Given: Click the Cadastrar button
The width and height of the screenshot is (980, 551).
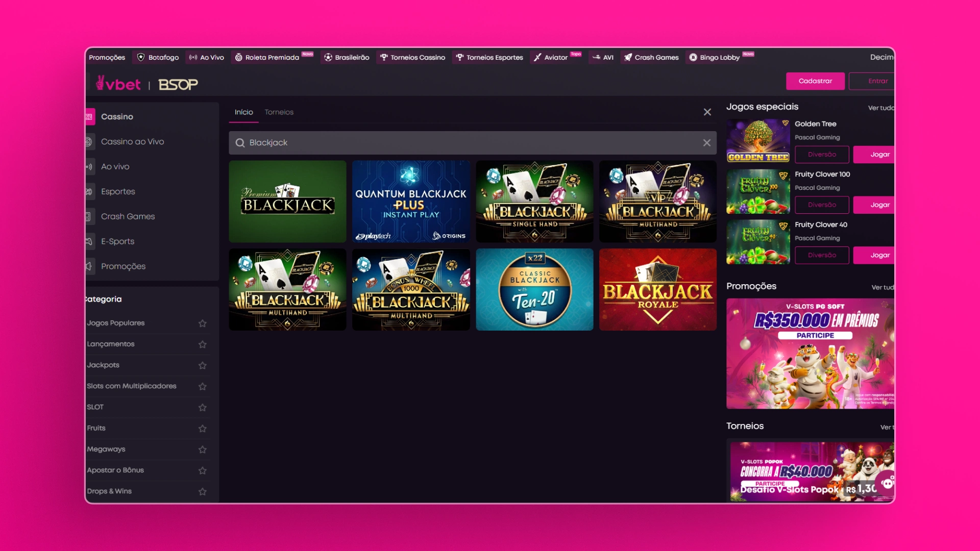Looking at the screenshot, I should 815,81.
